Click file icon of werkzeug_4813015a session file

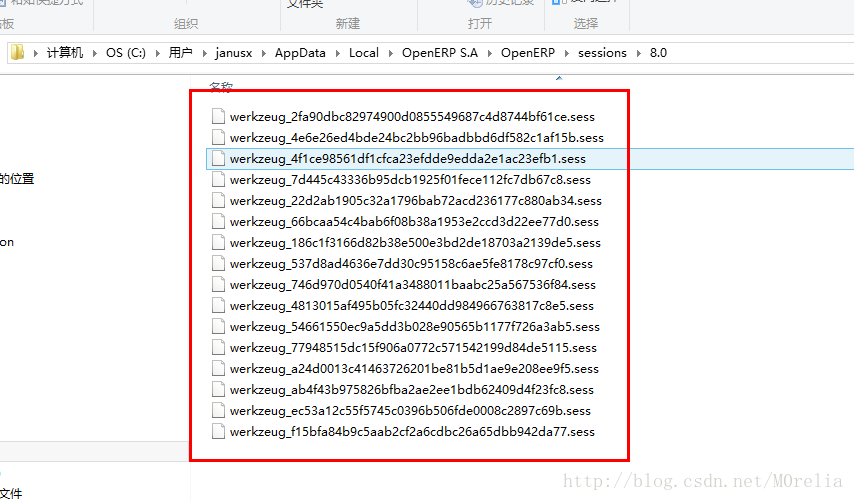click(x=219, y=306)
